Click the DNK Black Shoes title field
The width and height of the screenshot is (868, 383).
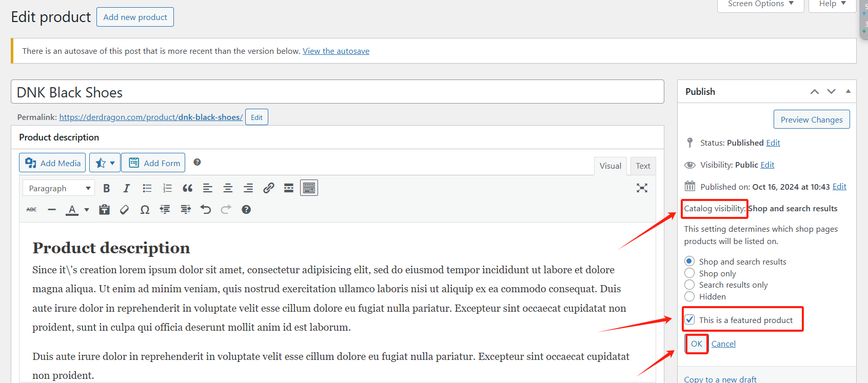[338, 92]
